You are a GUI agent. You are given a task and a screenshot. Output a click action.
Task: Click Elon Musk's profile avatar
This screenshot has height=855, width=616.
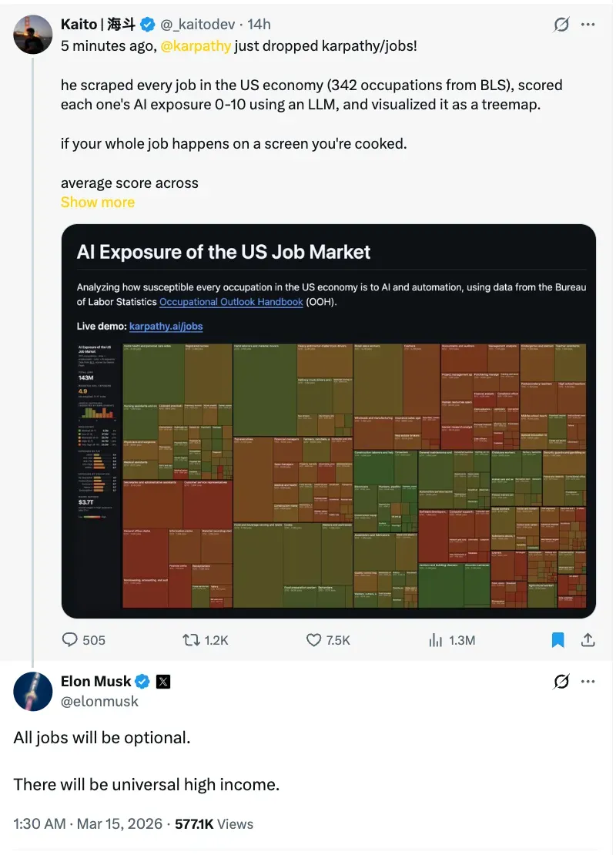click(x=33, y=691)
